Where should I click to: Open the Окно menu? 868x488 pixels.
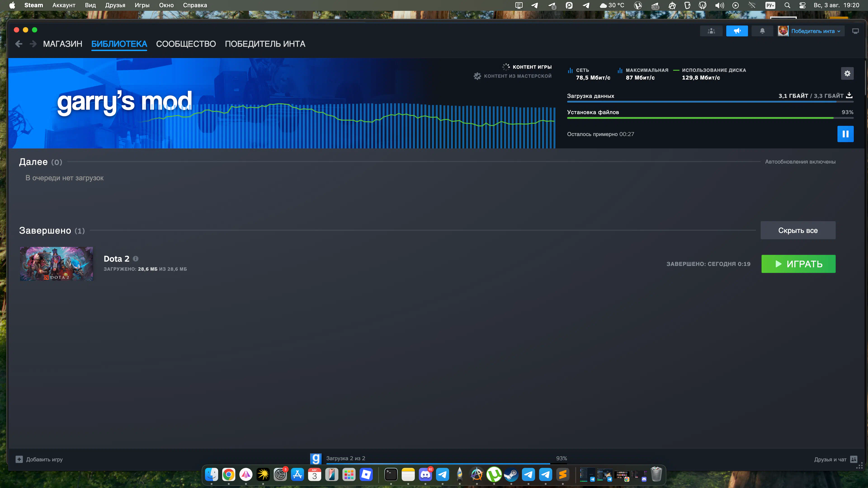pyautogui.click(x=166, y=5)
